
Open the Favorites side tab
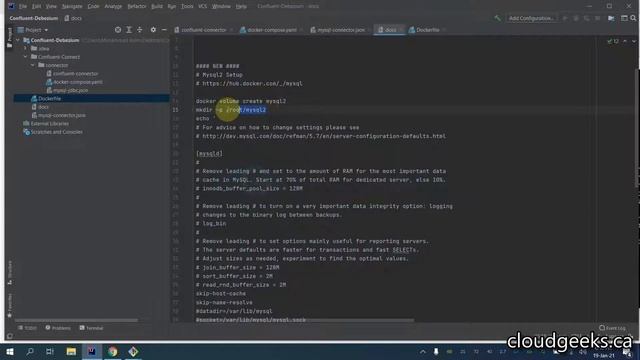click(9, 305)
